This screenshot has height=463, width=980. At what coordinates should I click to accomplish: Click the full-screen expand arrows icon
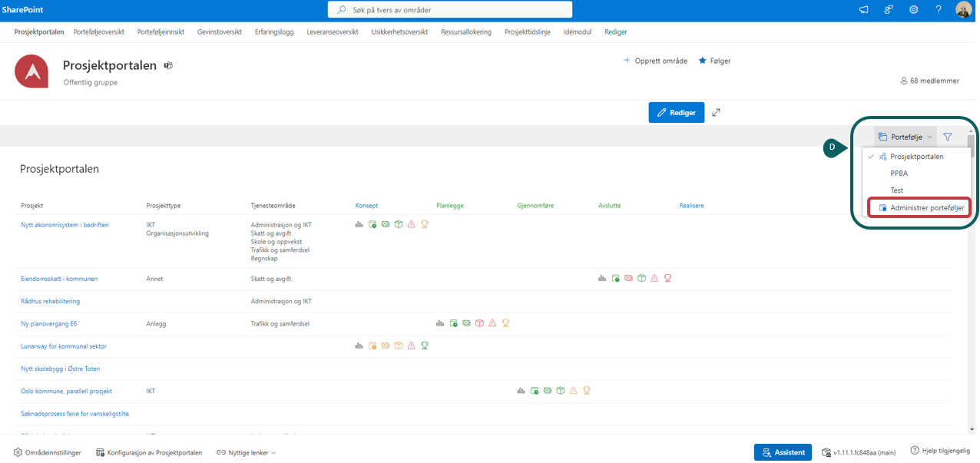pos(716,113)
